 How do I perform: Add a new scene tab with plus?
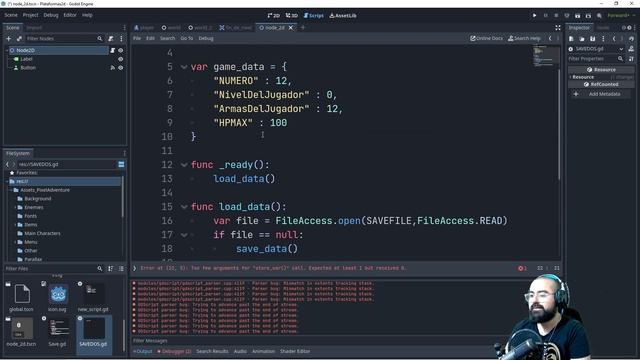(303, 28)
